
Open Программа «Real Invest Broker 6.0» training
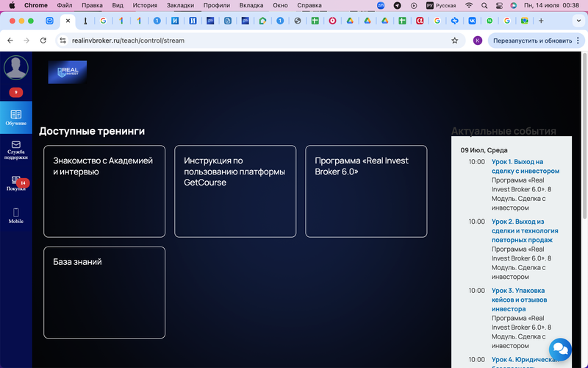tap(366, 191)
